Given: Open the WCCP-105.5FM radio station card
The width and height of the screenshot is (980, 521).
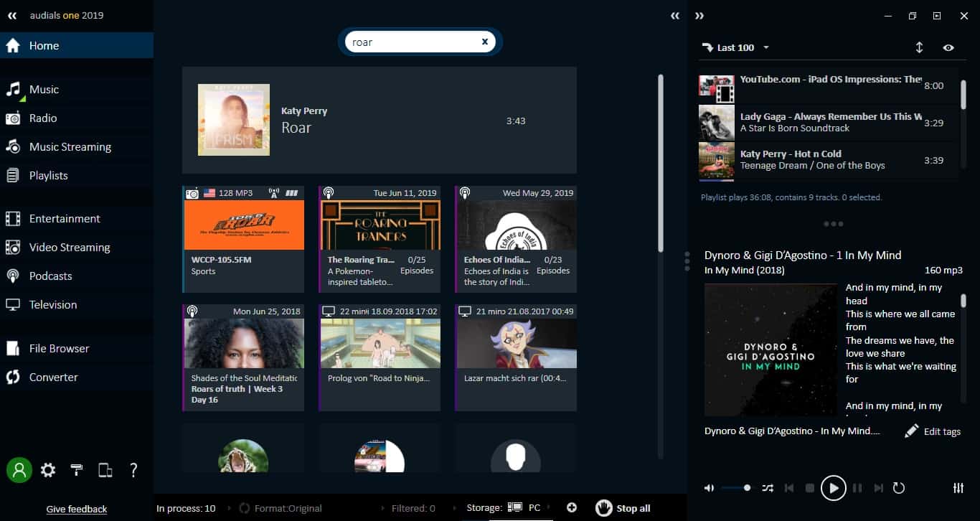Looking at the screenshot, I should coord(244,239).
